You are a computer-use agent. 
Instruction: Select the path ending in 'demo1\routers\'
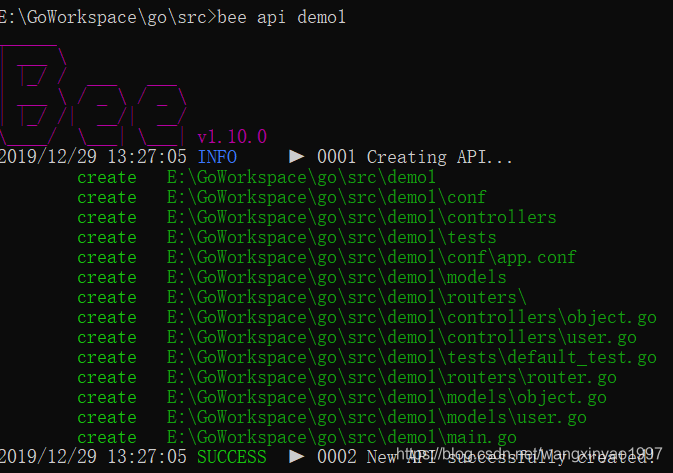point(346,297)
